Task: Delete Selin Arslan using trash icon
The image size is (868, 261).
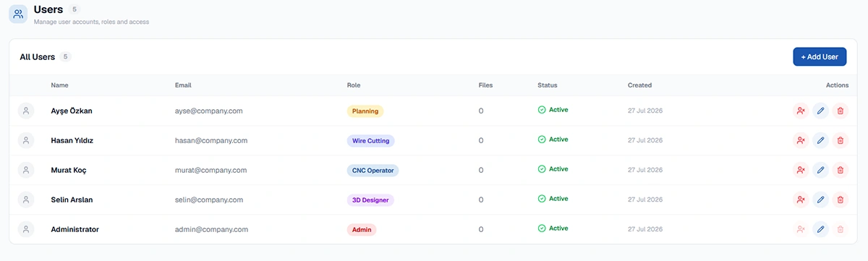Action: point(840,200)
